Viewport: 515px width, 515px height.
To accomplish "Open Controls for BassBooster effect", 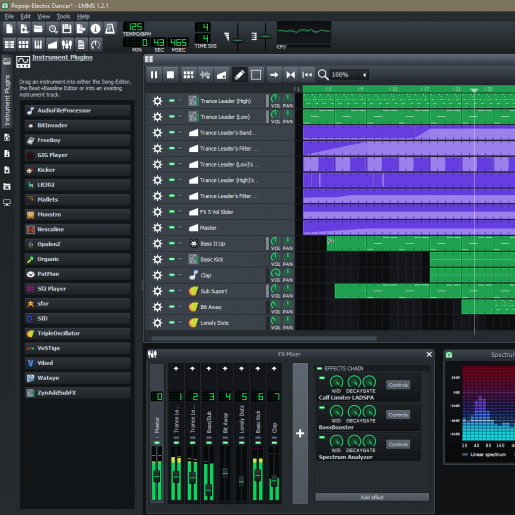I will [398, 415].
